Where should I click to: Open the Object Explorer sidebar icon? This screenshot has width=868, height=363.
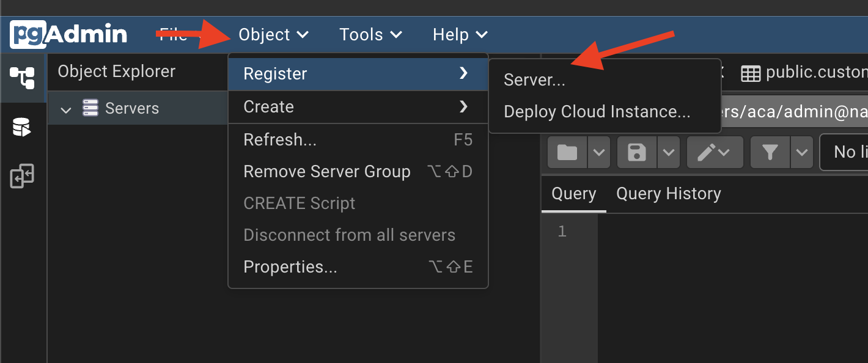tap(22, 78)
